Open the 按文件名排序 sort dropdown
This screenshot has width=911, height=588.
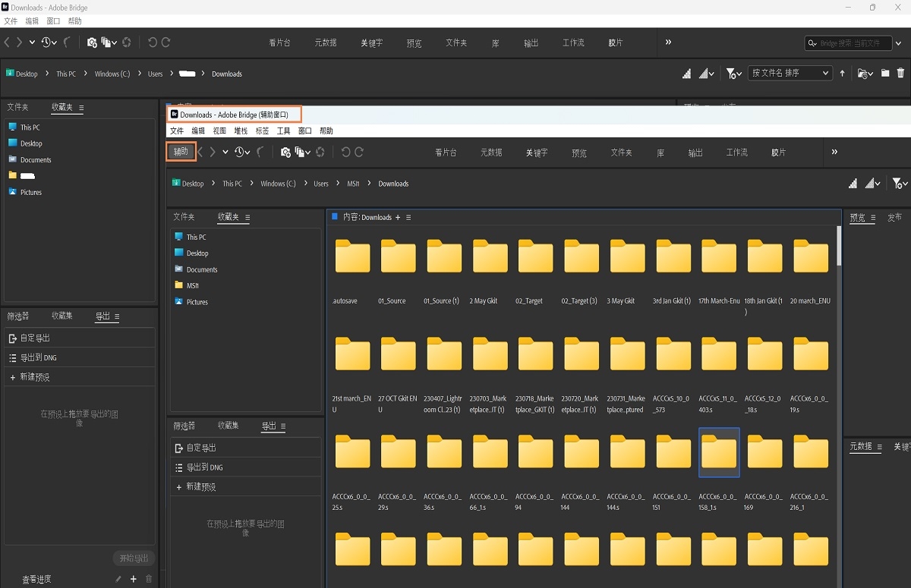(790, 74)
